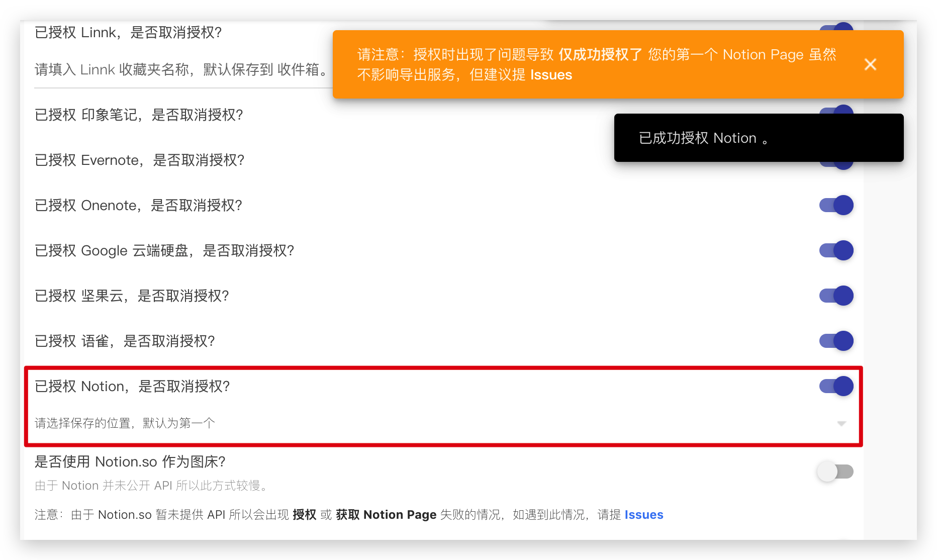The height and width of the screenshot is (560, 937).
Task: Select the '已授权 Onenote，是否取消授权?' text
Action: pyautogui.click(x=138, y=206)
